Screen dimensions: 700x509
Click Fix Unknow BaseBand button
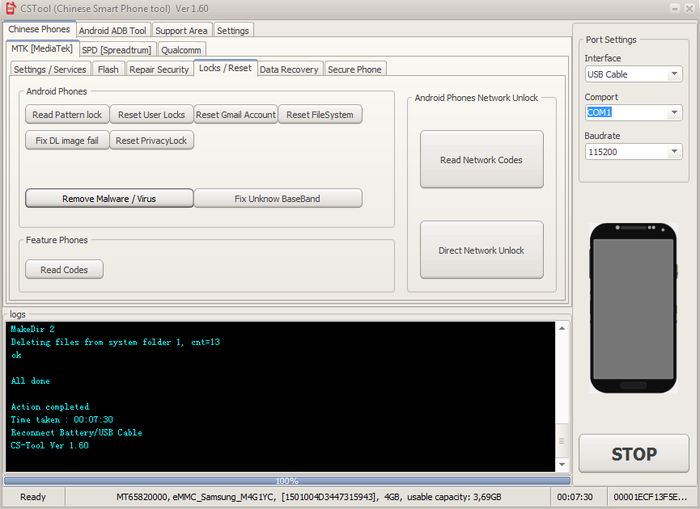coord(277,199)
